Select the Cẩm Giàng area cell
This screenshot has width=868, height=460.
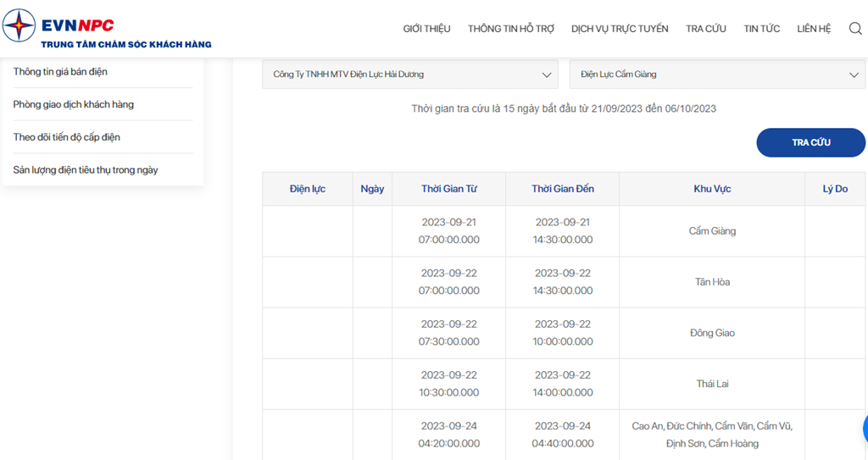[x=712, y=230]
